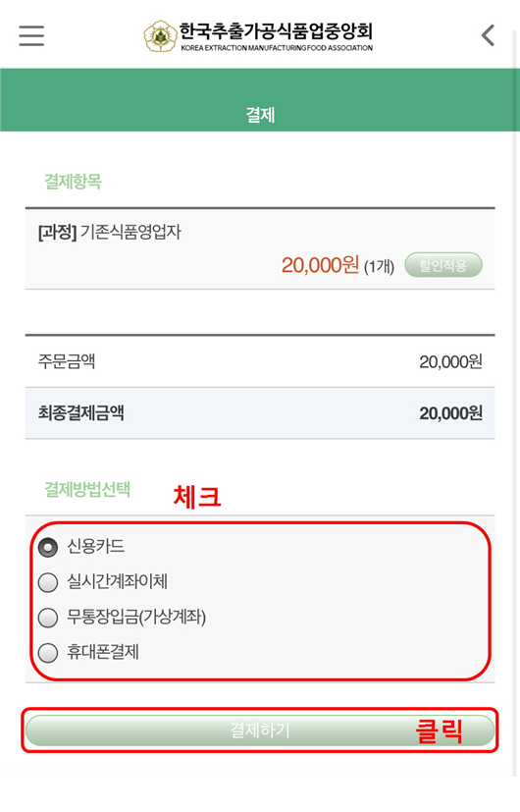
Task: Click the 할인적용 button
Action: pos(443,265)
